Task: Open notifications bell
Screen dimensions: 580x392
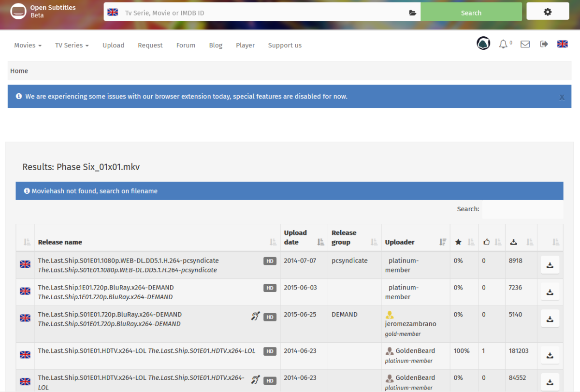Action: (x=503, y=44)
